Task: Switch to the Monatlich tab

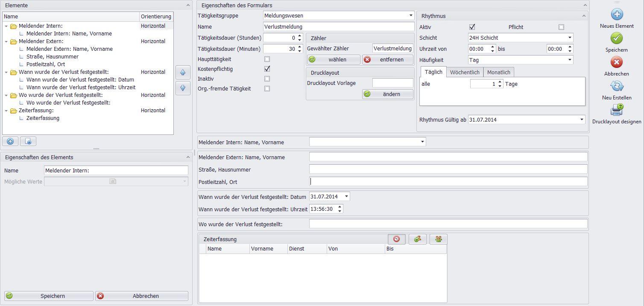Action: tap(498, 73)
